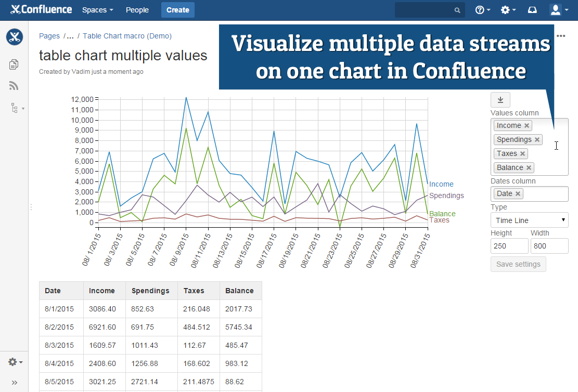Click the Create button
The image size is (578, 392).
pyautogui.click(x=177, y=9)
